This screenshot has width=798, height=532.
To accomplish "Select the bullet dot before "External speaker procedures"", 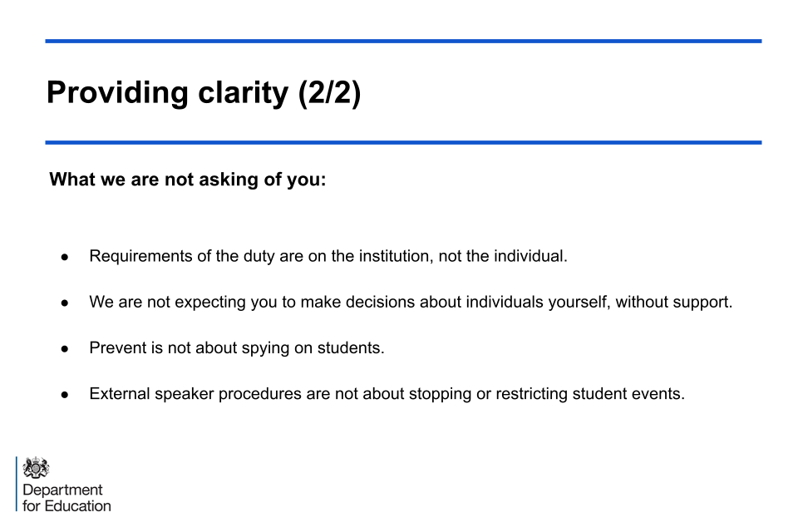I will pyautogui.click(x=65, y=394).
